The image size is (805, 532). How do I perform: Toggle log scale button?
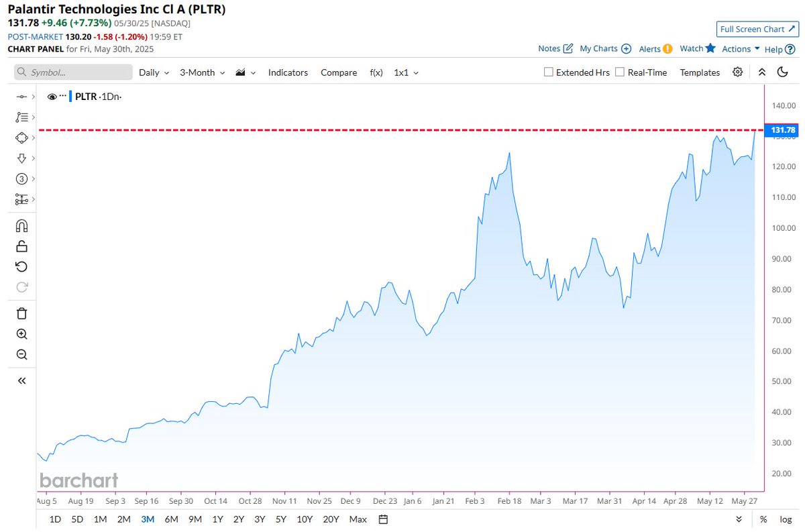786,519
